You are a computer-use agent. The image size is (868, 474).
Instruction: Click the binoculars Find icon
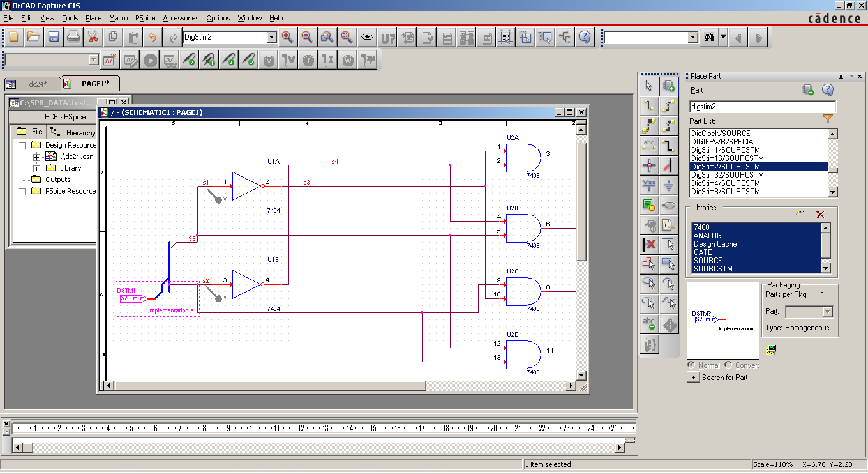(709, 37)
